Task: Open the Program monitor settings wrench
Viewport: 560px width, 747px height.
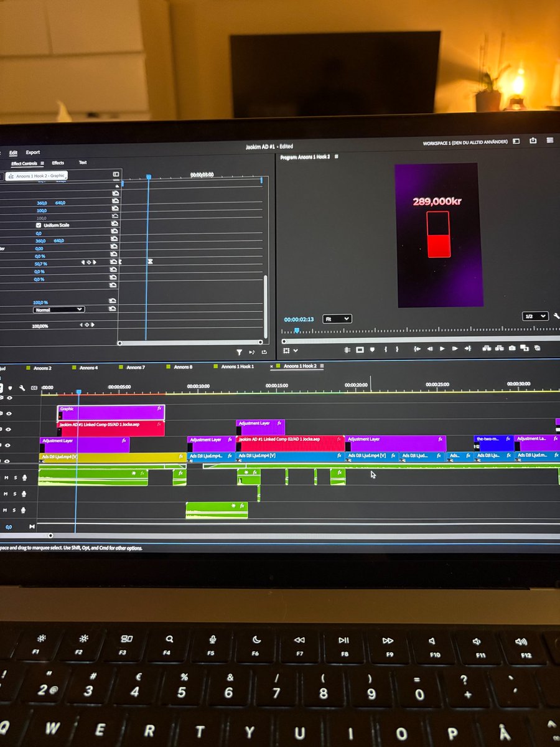Action: pyautogui.click(x=556, y=316)
